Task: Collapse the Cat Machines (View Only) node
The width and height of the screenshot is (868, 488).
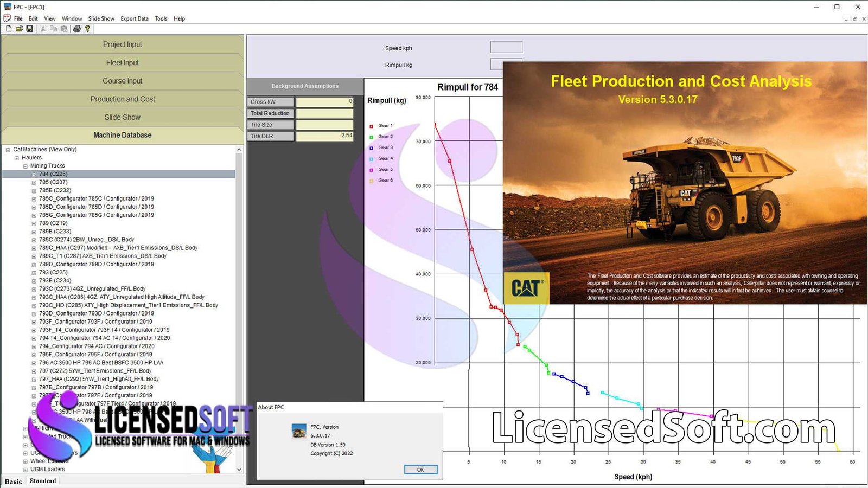Action: pyautogui.click(x=8, y=150)
